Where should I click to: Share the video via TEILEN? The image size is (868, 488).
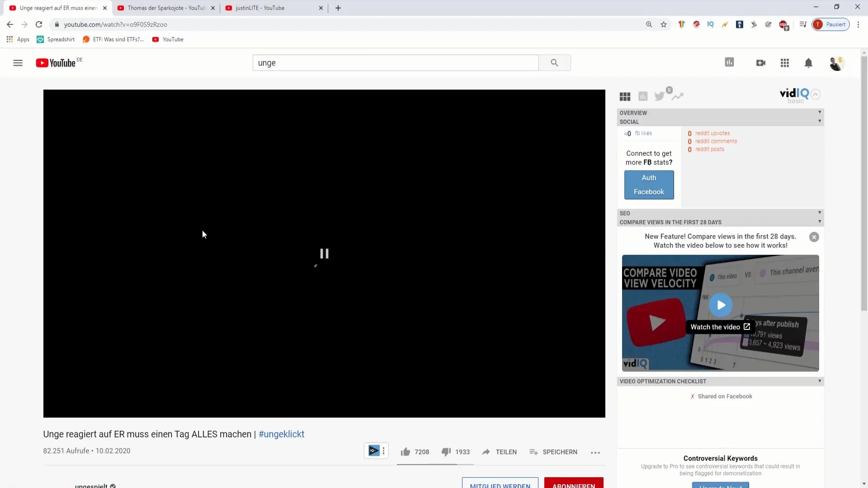click(499, 452)
